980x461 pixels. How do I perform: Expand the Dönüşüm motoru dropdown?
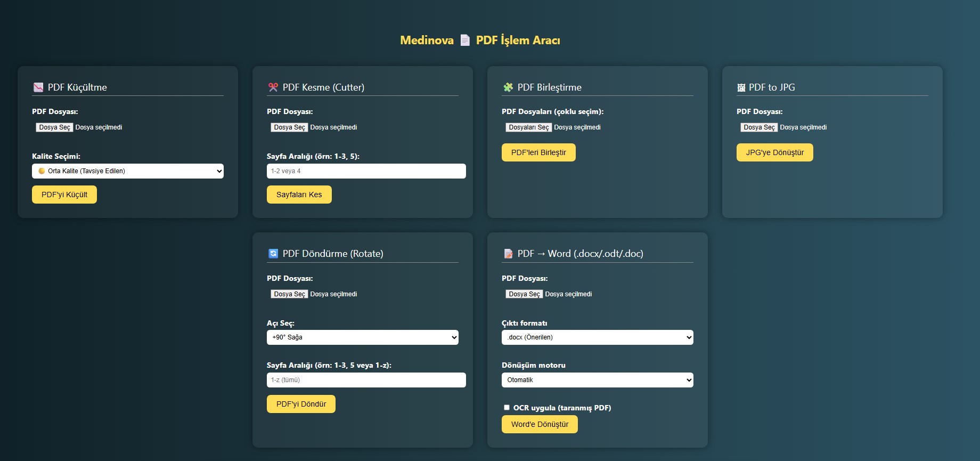[597, 380]
